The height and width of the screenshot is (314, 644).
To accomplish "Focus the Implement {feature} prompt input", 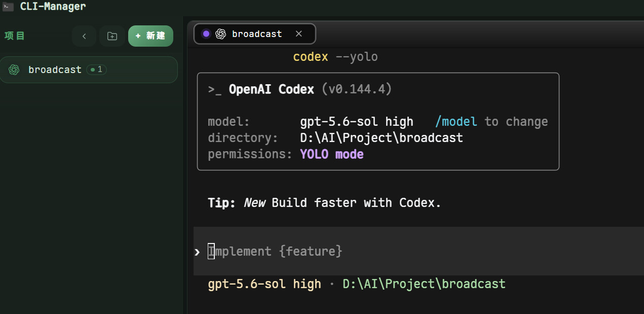I will (419, 251).
